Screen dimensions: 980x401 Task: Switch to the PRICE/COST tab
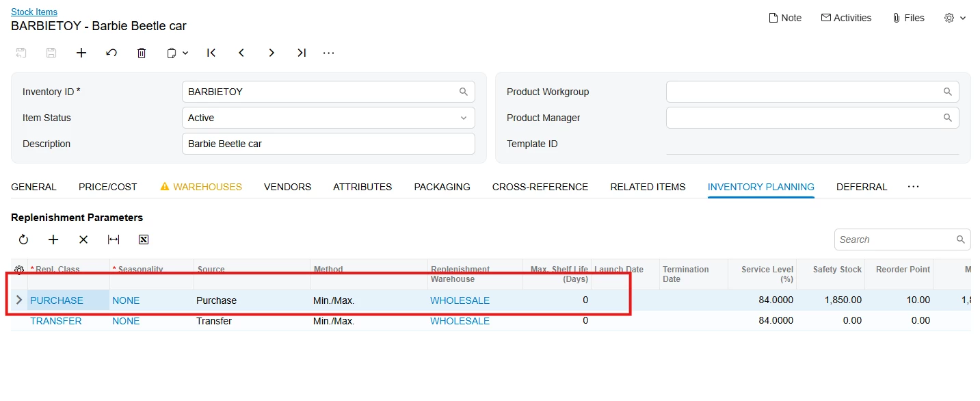tap(108, 187)
